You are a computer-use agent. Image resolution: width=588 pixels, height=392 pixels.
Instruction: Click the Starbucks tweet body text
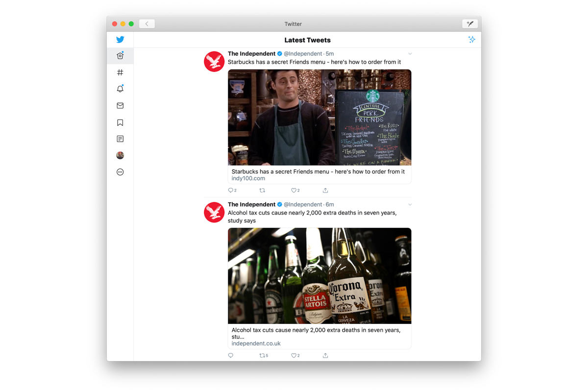(314, 62)
